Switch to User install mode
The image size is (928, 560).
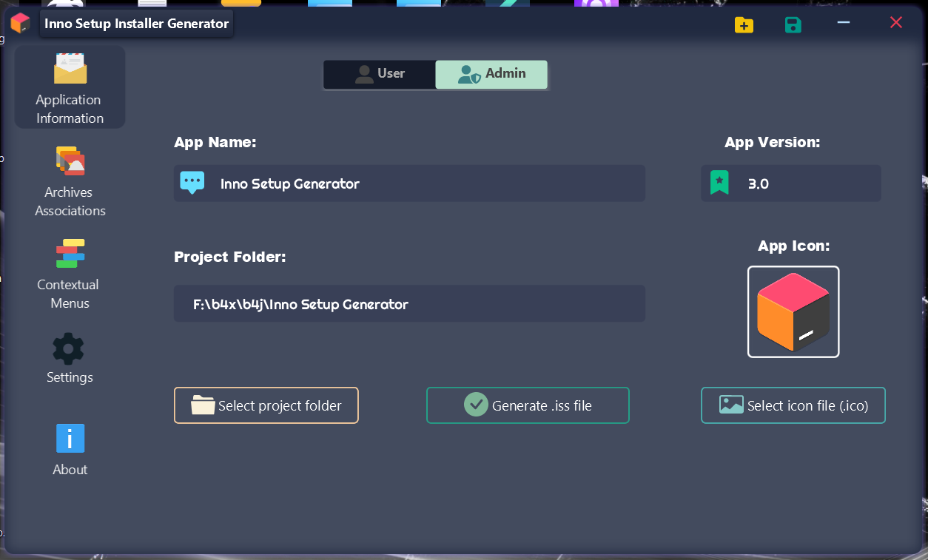[380, 74]
